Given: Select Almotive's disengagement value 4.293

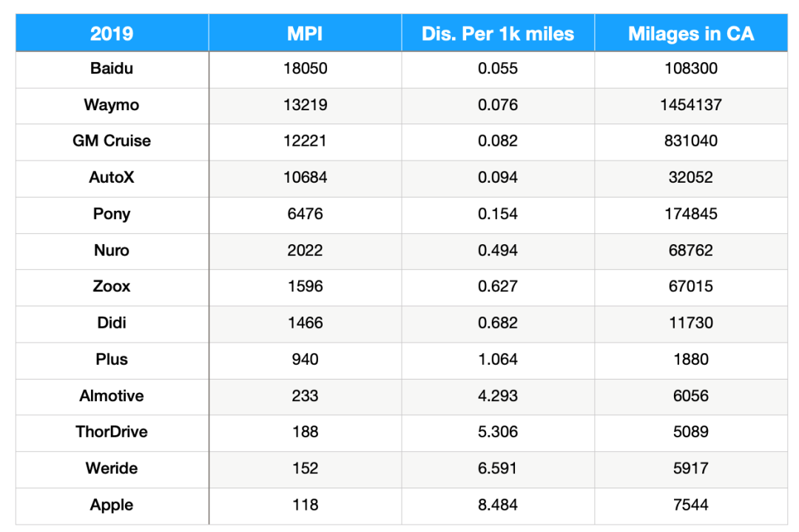Looking at the screenshot, I should pos(497,396).
